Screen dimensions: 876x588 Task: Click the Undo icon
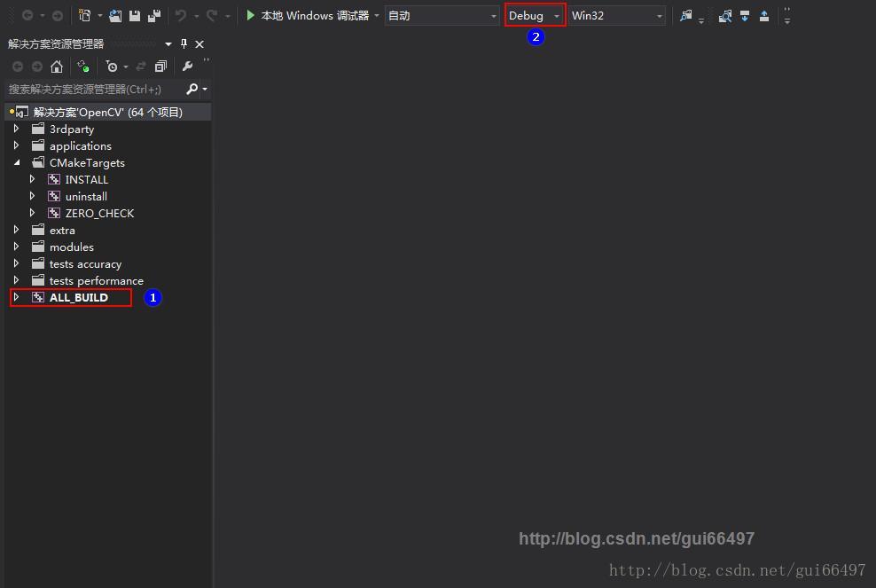[181, 16]
